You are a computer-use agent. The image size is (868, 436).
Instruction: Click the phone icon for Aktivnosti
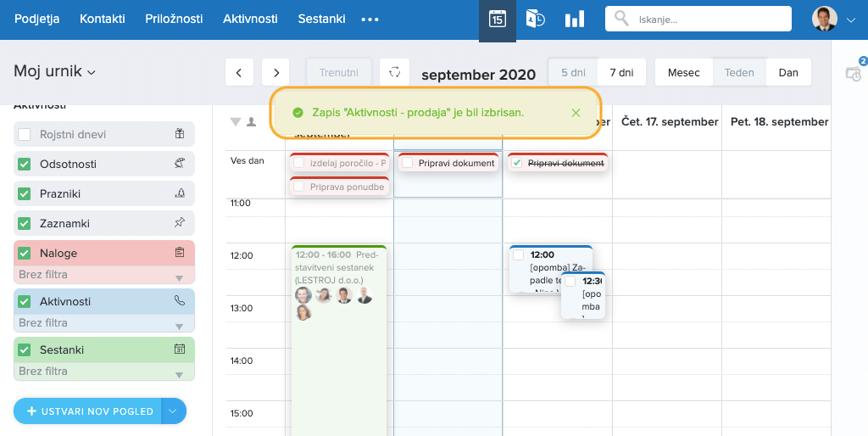coord(180,301)
